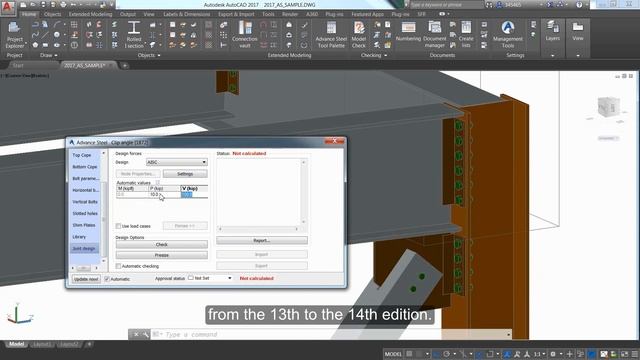Open the Labels & Dimensions ribbon tab

click(187, 14)
